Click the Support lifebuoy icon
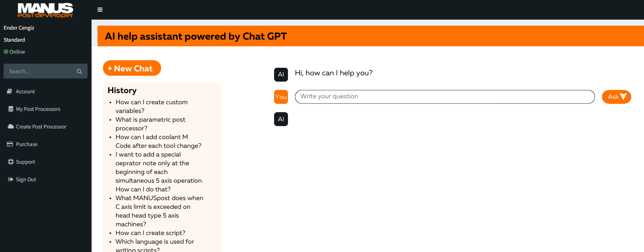Viewport: 644px width, 252px height. 11,162
